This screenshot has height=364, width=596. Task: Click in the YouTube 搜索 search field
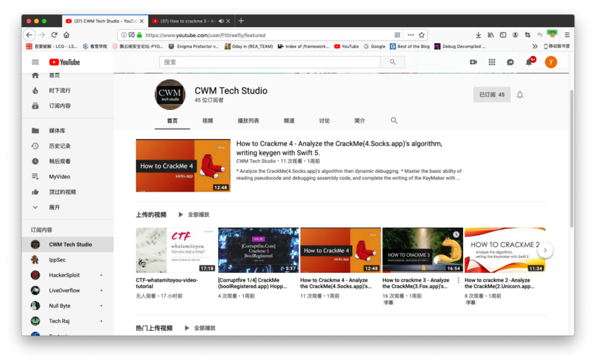[x=270, y=62]
